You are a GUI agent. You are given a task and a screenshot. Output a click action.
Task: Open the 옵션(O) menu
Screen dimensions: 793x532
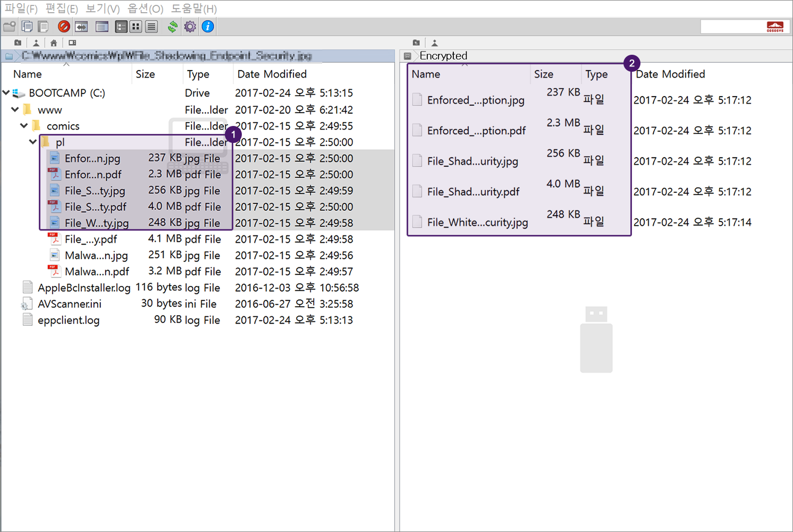click(145, 9)
